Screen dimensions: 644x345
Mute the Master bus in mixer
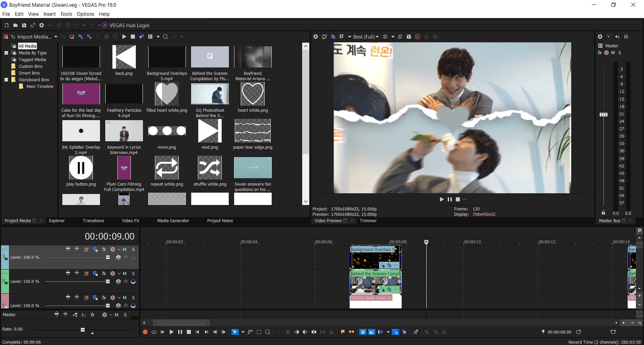pos(613,53)
